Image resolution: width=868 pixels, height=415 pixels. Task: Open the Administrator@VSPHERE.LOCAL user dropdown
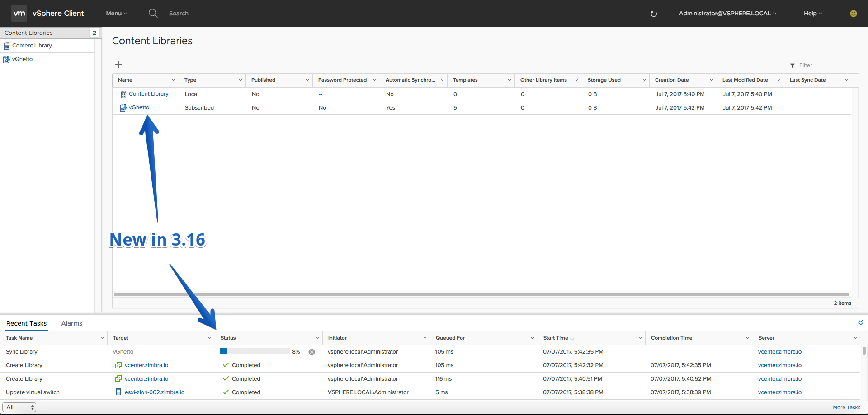[727, 14]
